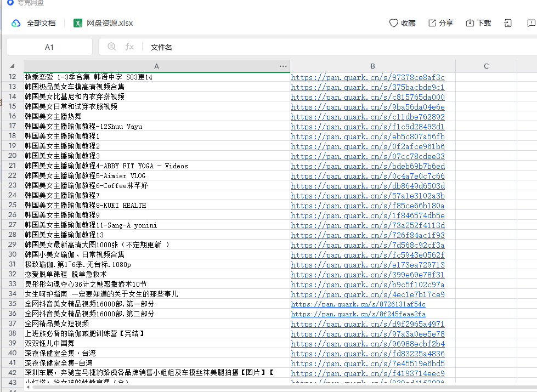Screen dimensions: 537x392
Task: Click the fx function icon
Action: click(129, 47)
